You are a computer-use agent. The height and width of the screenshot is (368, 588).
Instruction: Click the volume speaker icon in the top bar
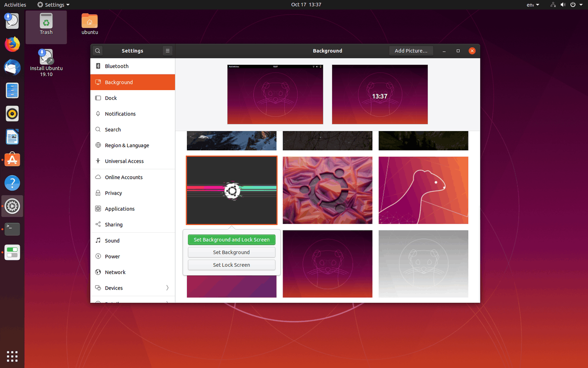(563, 5)
